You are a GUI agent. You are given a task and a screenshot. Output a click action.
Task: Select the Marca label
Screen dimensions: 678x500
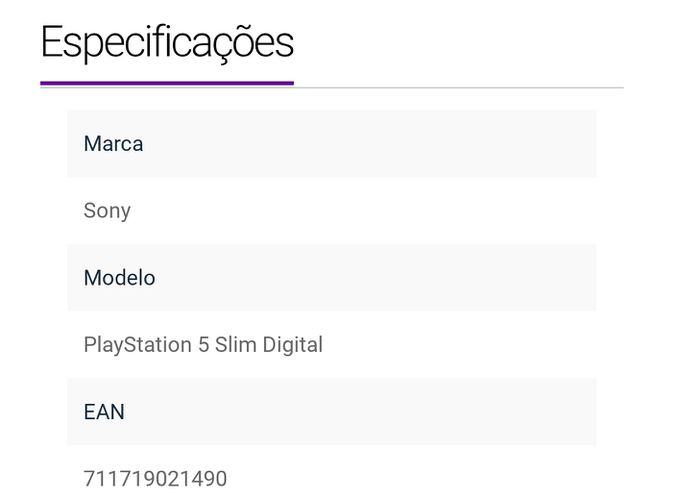[x=113, y=144]
